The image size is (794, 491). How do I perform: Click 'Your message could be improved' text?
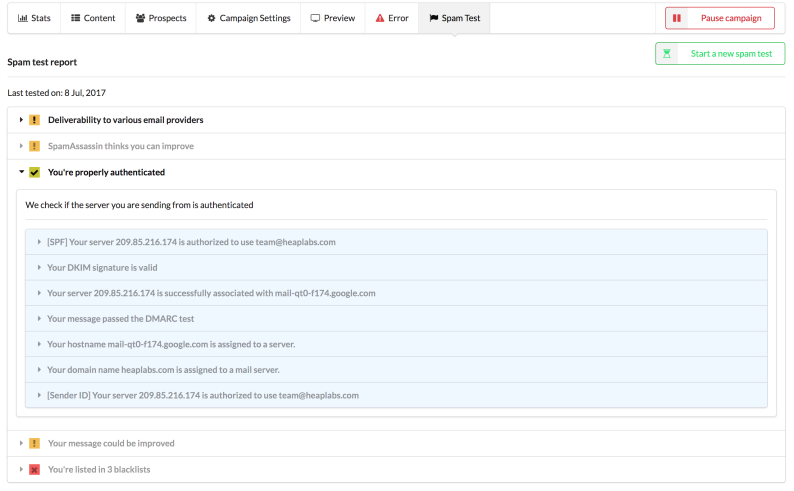(x=111, y=443)
